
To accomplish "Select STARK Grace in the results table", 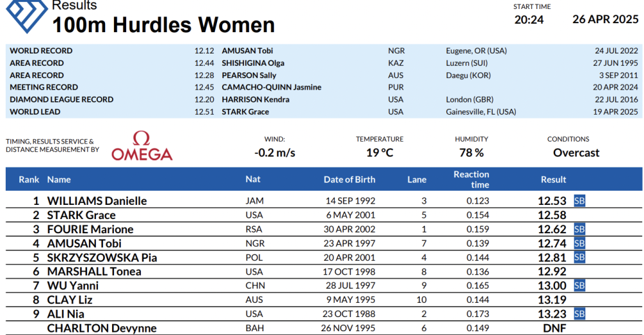I will (x=82, y=215).
